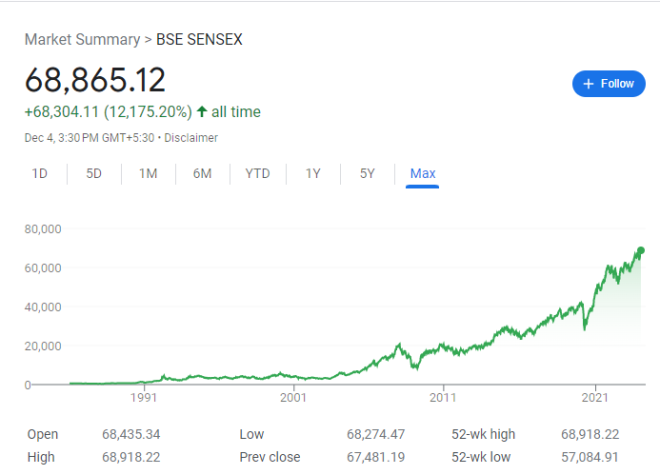The width and height of the screenshot is (660, 475).
Task: Select the Max range tab
Action: click(423, 174)
